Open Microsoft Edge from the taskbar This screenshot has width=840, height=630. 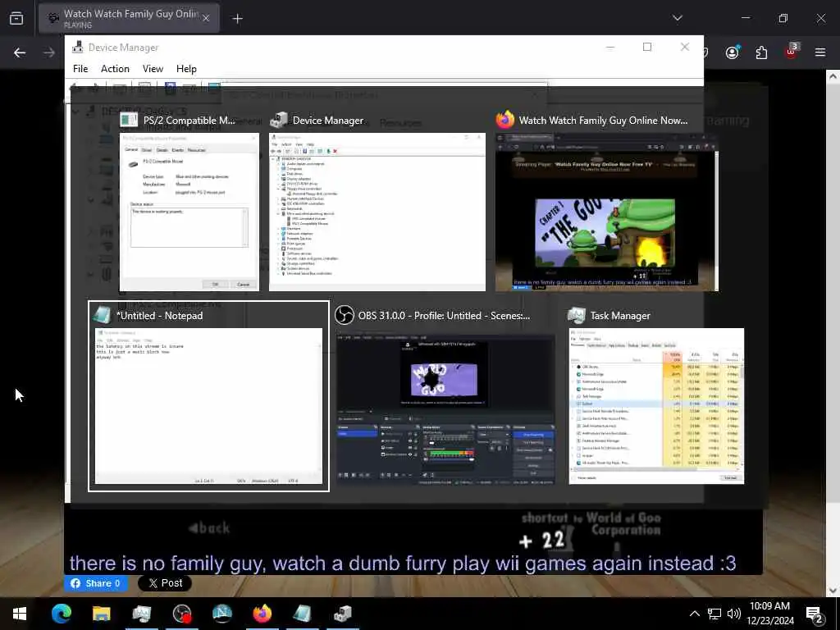coord(61,614)
